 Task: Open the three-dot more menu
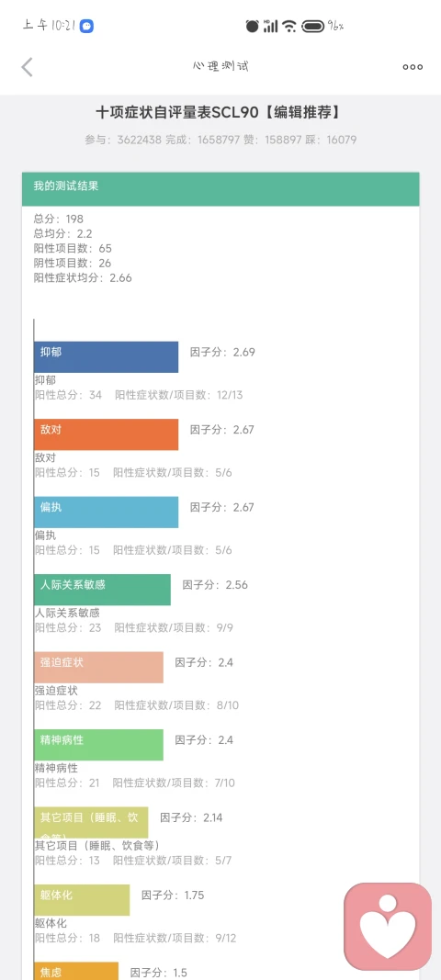[413, 67]
